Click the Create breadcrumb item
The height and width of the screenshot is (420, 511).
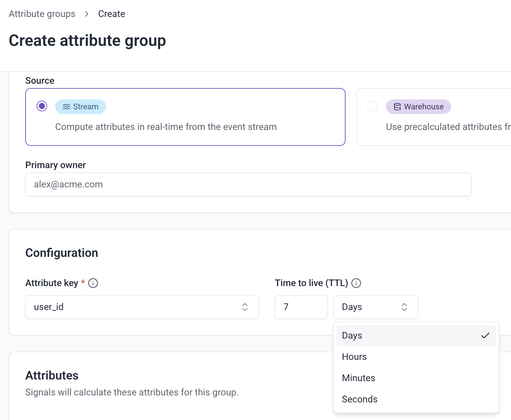tap(112, 14)
